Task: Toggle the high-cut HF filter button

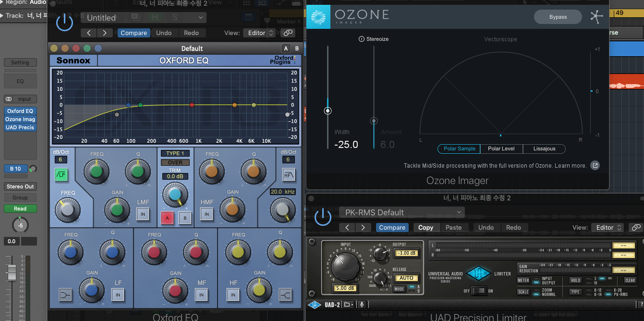Action: coord(288,174)
